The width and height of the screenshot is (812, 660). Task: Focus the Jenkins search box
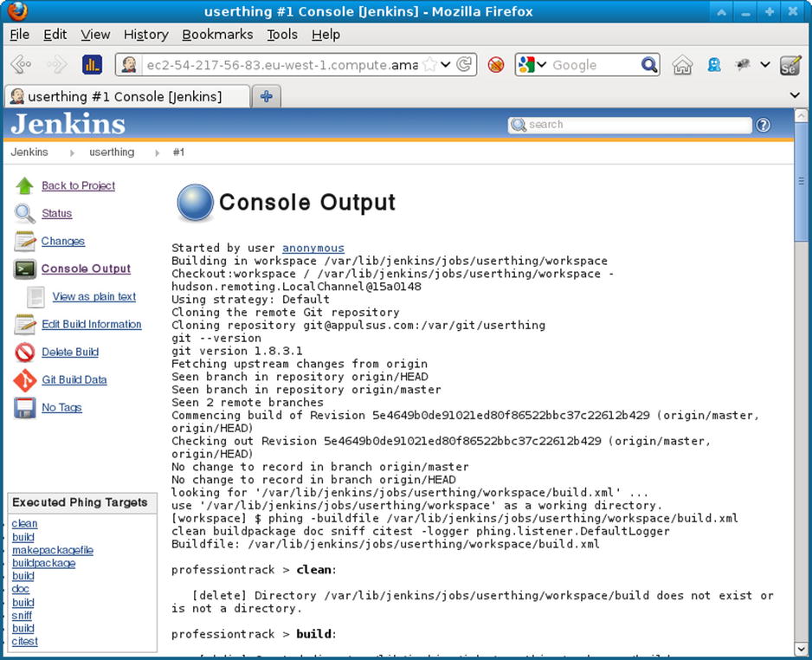(630, 125)
